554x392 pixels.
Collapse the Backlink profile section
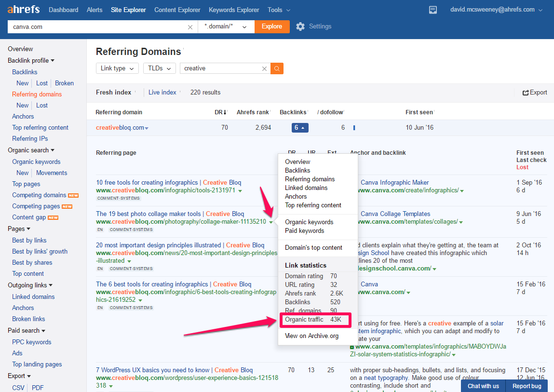[31, 60]
